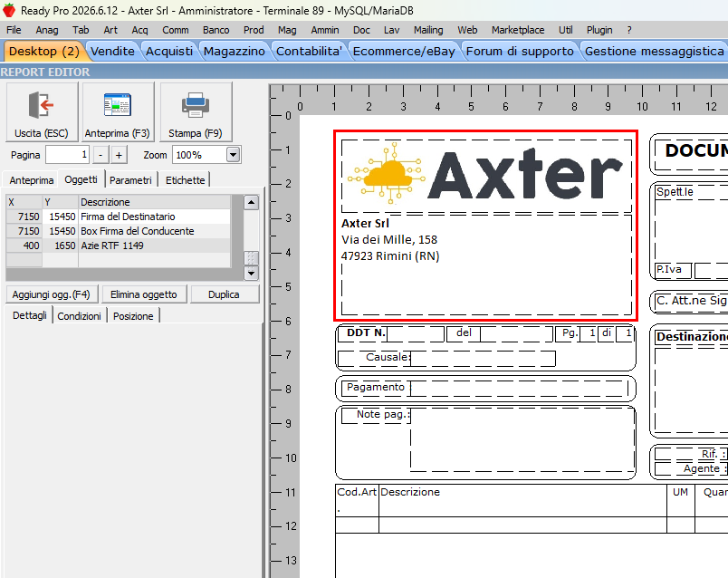
Task: Open the Lav menu
Action: 392,30
